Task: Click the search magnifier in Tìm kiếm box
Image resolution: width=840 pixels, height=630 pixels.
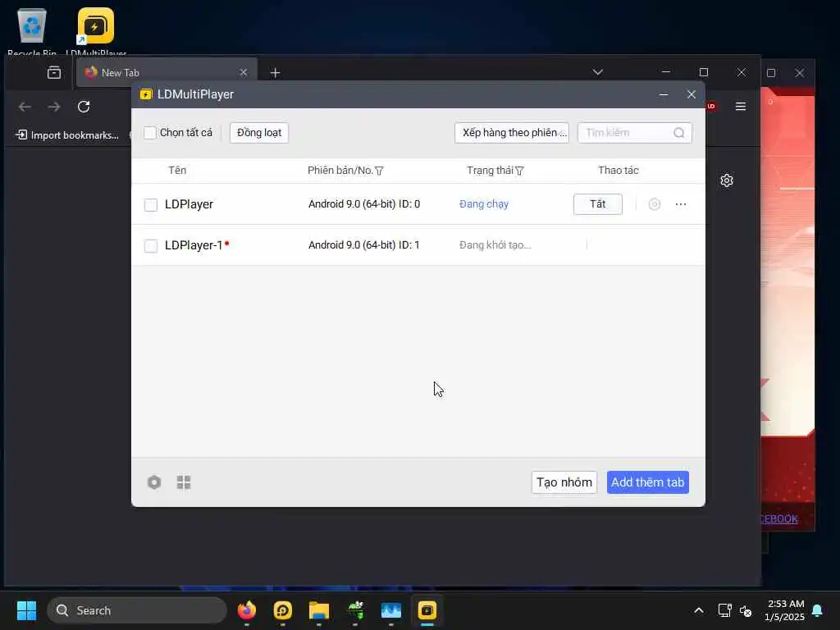Action: coord(678,133)
